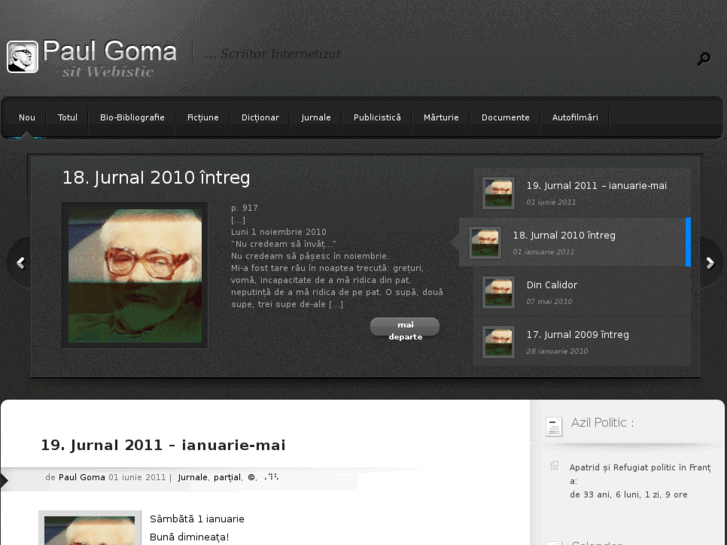
Task: Click the small document icon beside Apatrid text
Action: click(555, 466)
